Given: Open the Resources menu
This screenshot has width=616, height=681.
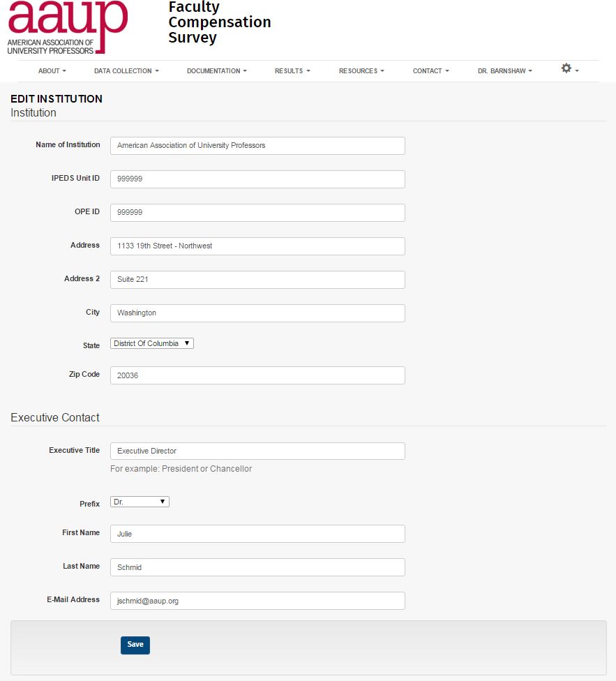Looking at the screenshot, I should (361, 70).
